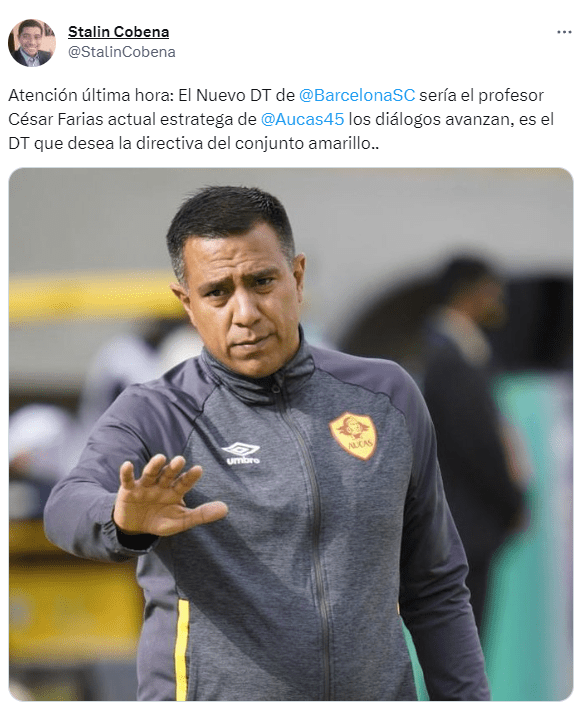Open the three-dot more options menu
This screenshot has height=707, width=582.
tap(564, 32)
